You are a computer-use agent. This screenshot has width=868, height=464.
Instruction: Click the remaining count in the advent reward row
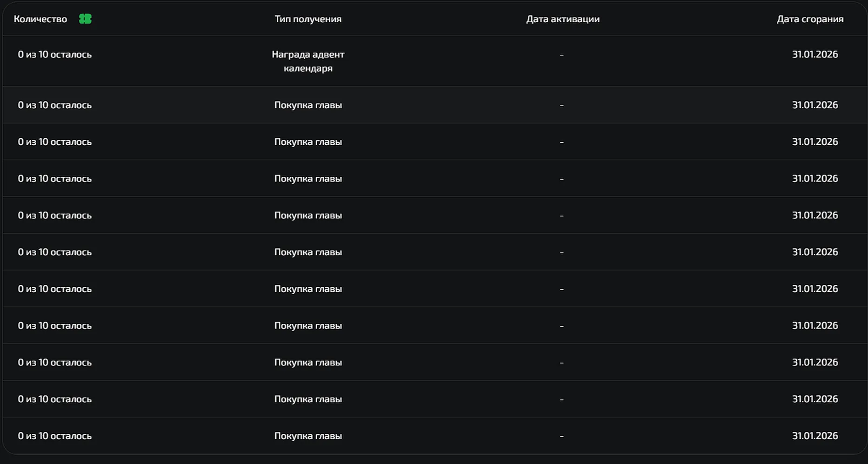pos(55,54)
